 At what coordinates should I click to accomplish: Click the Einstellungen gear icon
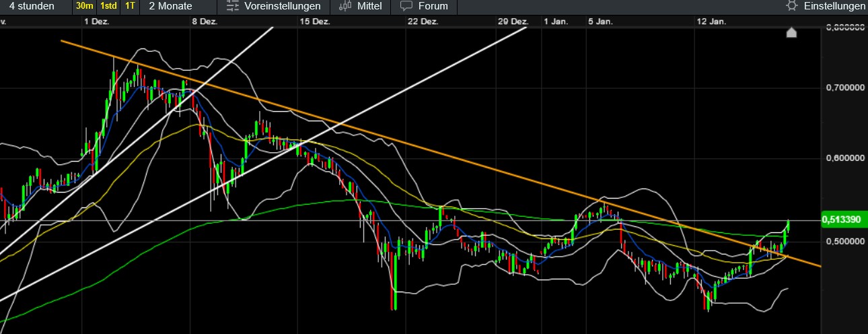click(792, 6)
